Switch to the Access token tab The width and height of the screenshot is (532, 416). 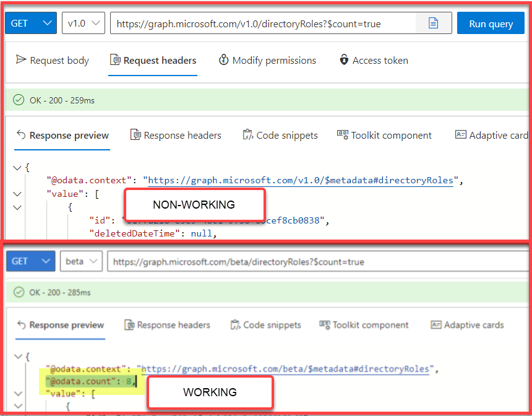[x=374, y=61]
